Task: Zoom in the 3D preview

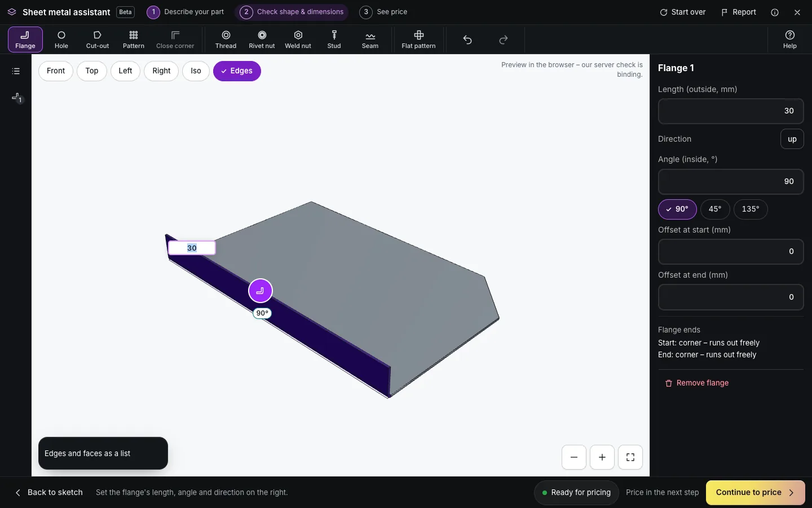Action: (x=602, y=457)
